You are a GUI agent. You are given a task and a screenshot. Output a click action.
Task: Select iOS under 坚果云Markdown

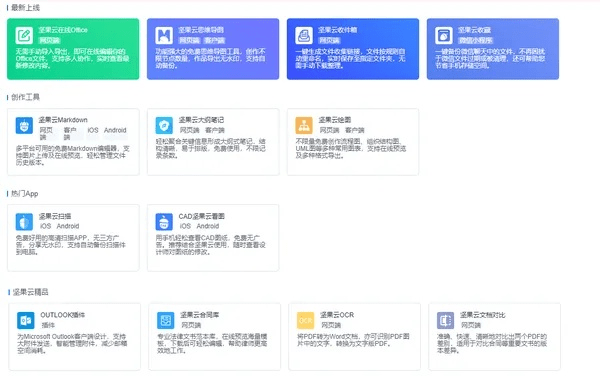pos(93,130)
